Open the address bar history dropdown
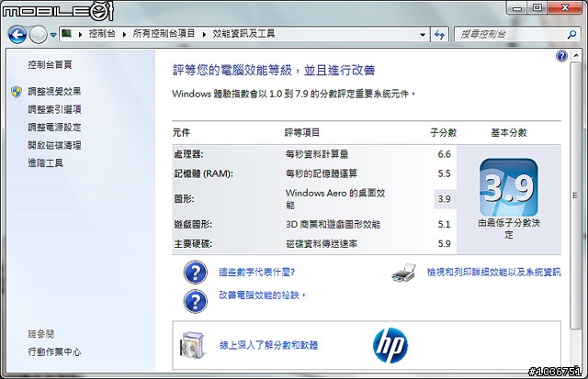The image size is (588, 379). pos(423,35)
